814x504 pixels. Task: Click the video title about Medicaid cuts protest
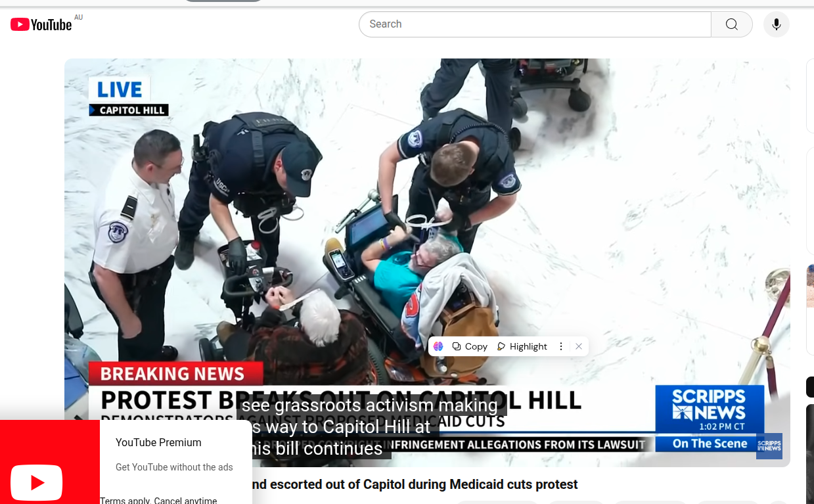point(414,484)
